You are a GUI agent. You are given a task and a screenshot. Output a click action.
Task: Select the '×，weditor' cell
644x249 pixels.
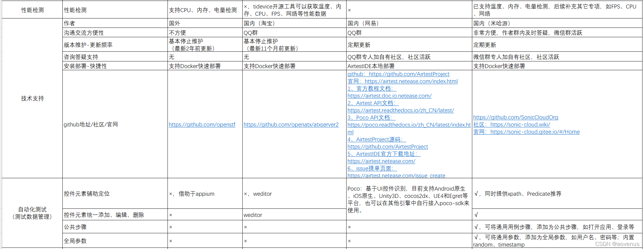click(x=294, y=194)
